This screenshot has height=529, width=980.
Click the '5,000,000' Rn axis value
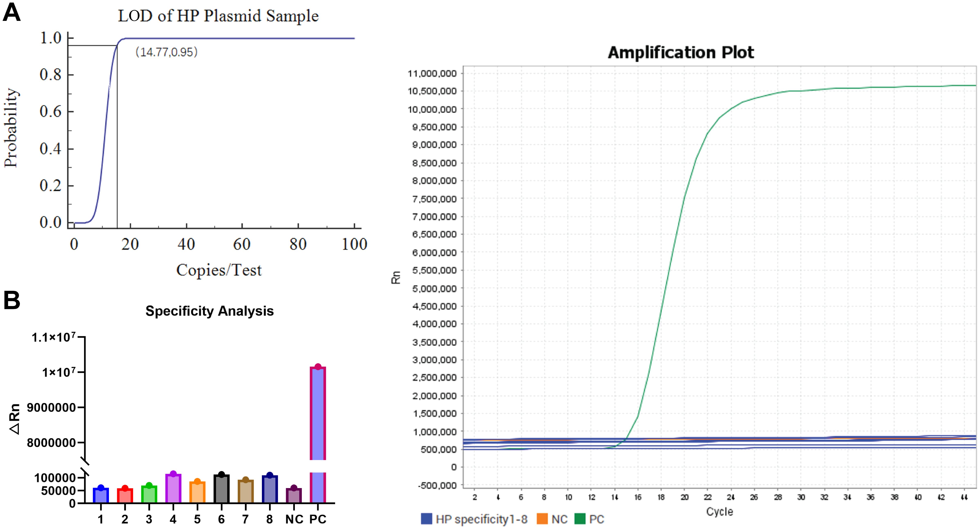(x=434, y=289)
